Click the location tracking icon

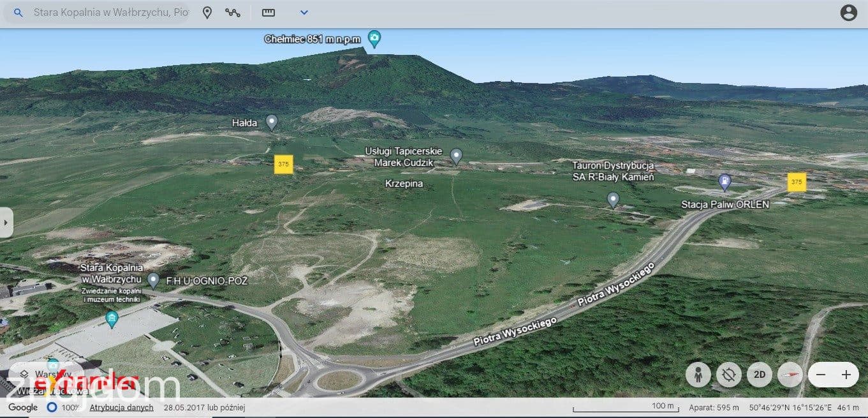729,375
